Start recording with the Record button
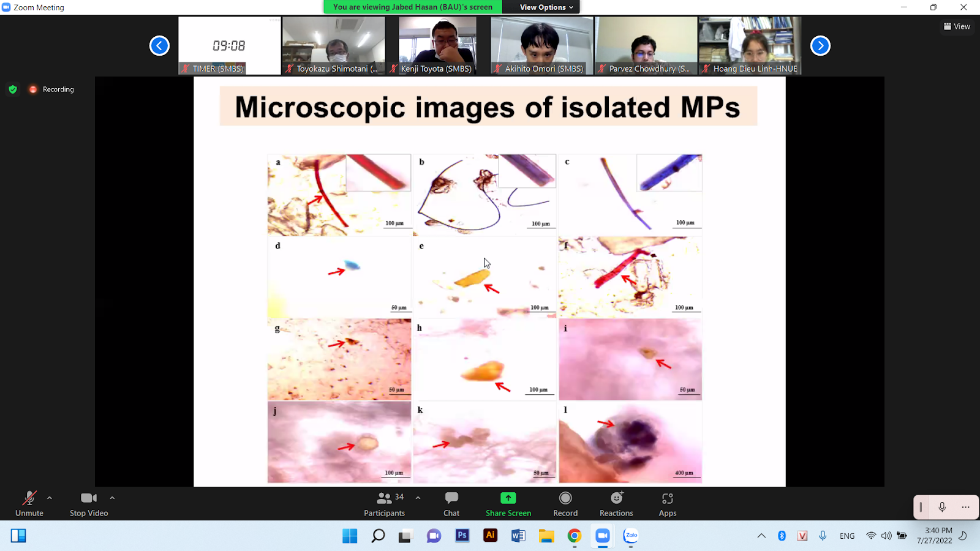The height and width of the screenshot is (551, 980). pos(565,504)
